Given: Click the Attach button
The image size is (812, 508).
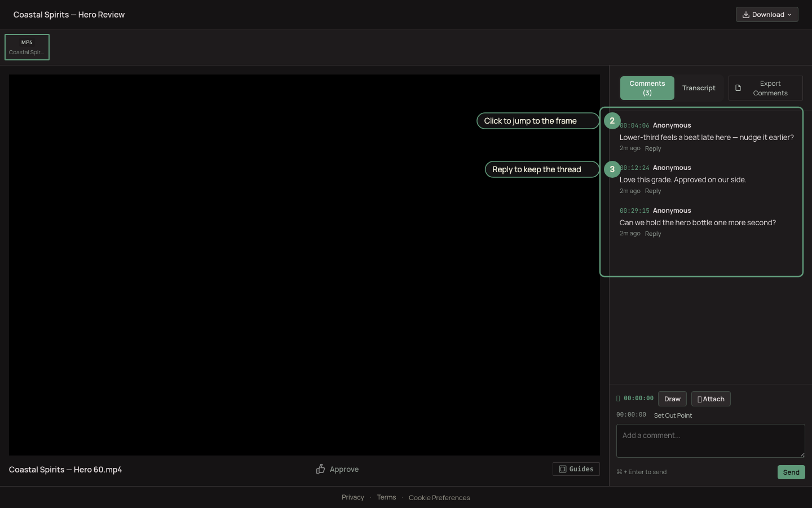Looking at the screenshot, I should coord(711,399).
